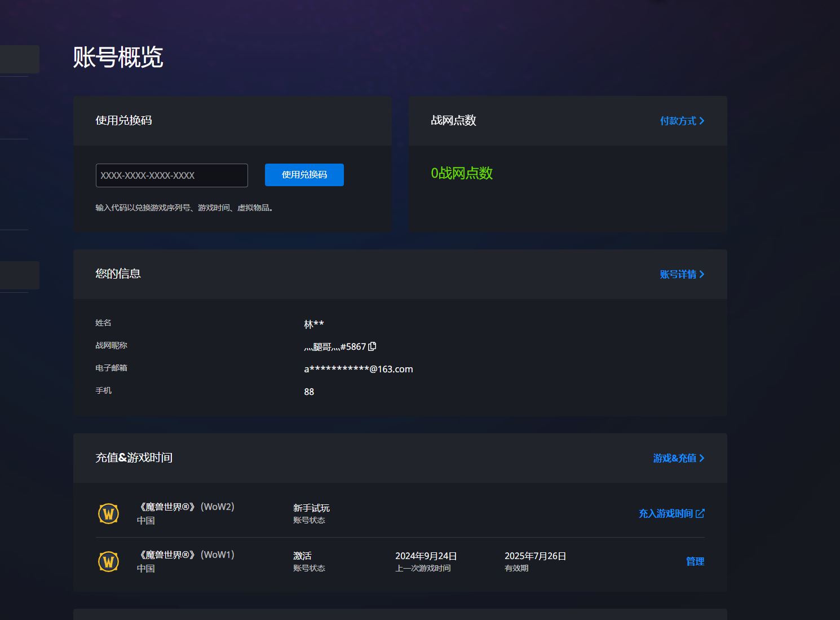Click 充入游戏时间 to add game time
Screen dimensions: 840x620
point(665,513)
